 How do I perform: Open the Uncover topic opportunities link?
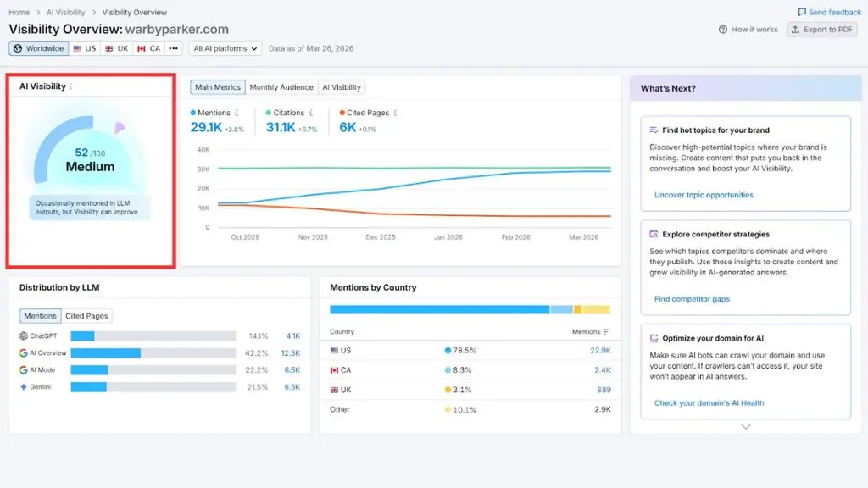pyautogui.click(x=704, y=195)
